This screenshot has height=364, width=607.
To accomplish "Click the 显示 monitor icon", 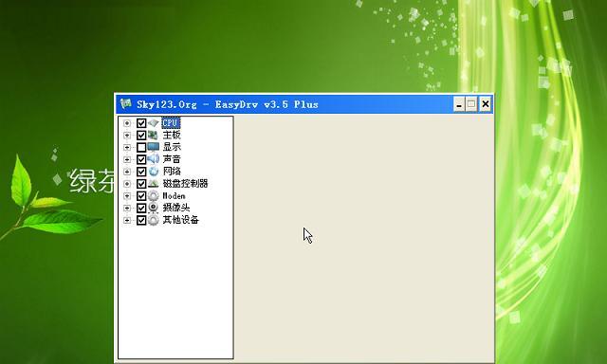I will pyautogui.click(x=154, y=147).
